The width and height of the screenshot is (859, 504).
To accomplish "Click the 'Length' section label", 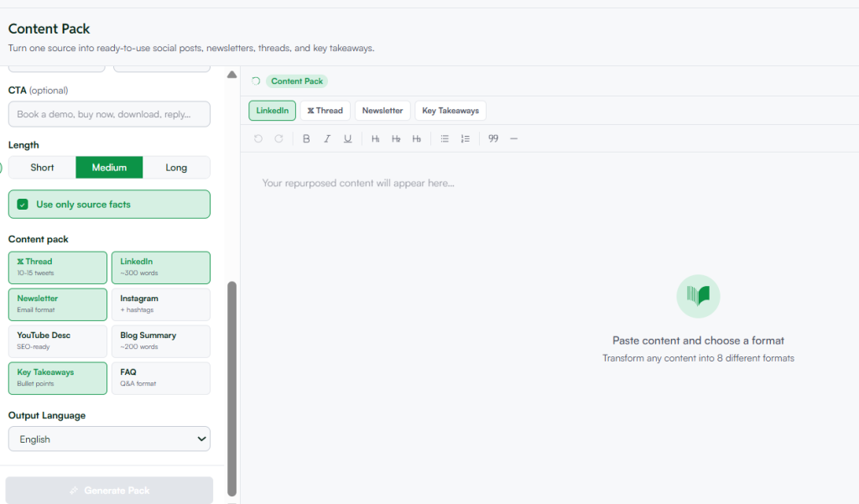I will pyautogui.click(x=23, y=144).
